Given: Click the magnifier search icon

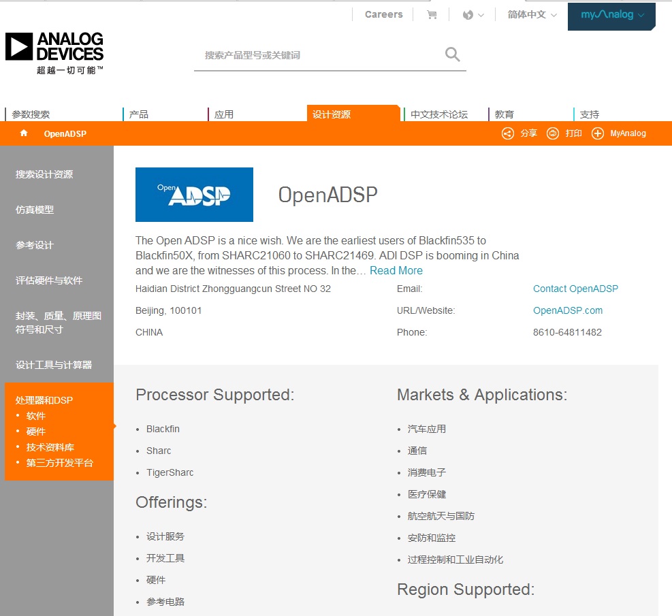Looking at the screenshot, I should (452, 54).
